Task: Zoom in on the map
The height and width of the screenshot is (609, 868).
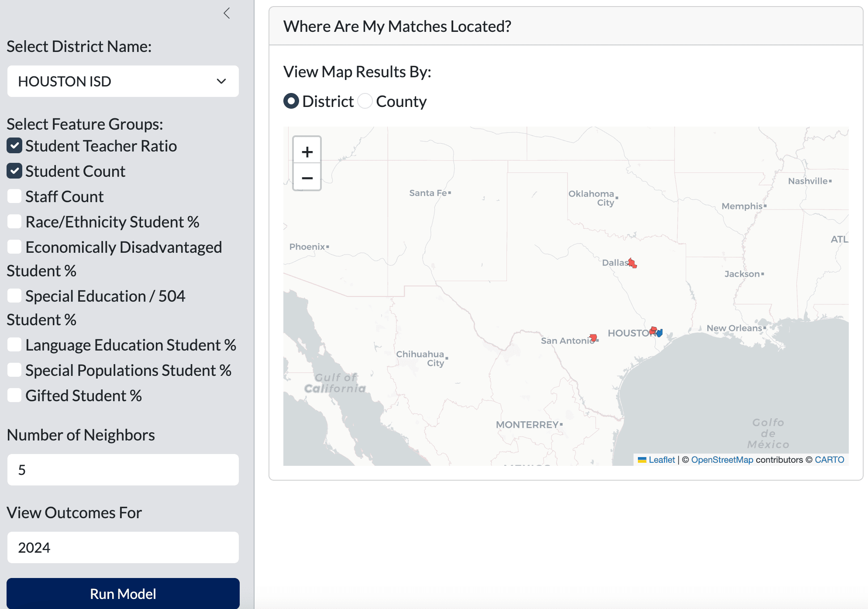Action: pyautogui.click(x=307, y=152)
